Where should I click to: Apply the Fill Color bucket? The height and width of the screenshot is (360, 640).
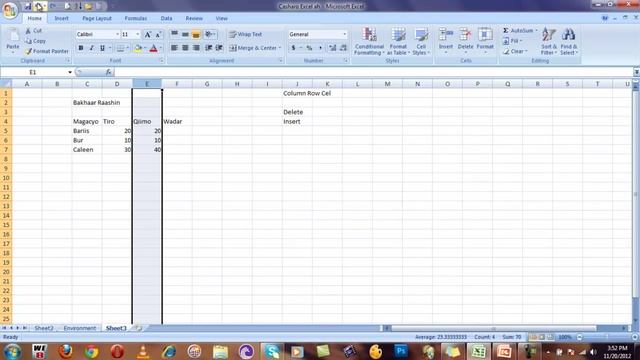[x=138, y=48]
